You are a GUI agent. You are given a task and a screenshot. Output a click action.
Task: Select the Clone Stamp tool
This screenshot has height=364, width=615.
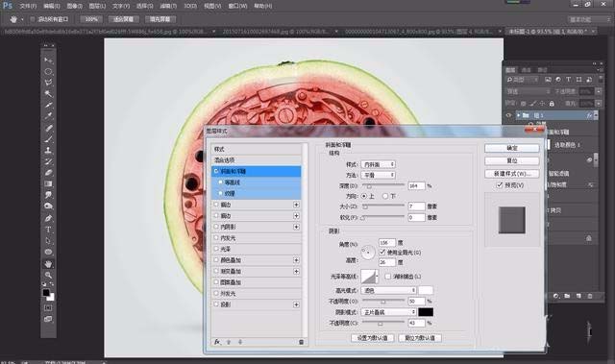coord(48,150)
